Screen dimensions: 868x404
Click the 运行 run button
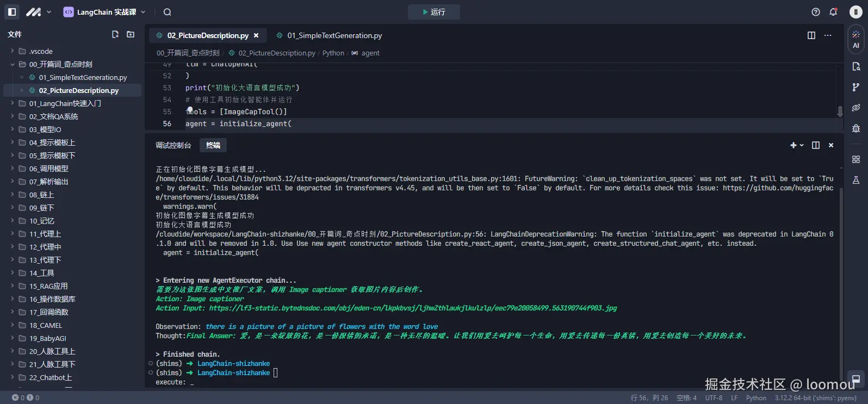click(434, 12)
